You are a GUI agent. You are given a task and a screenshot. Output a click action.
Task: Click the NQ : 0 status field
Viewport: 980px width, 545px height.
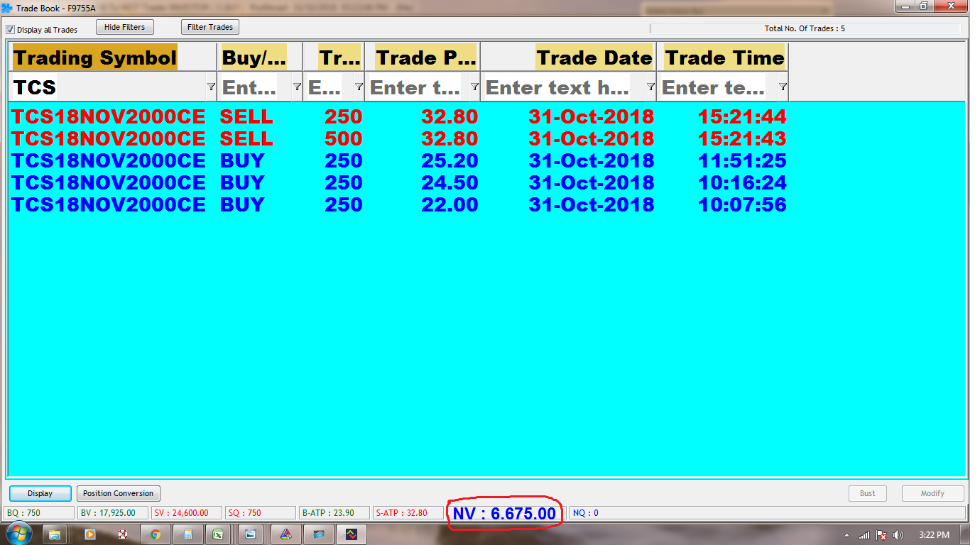[x=767, y=512]
